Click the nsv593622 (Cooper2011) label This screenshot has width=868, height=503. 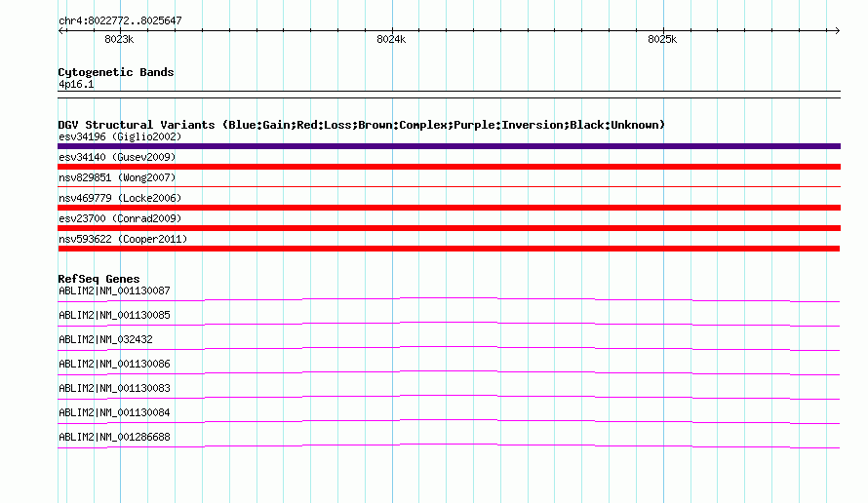[x=123, y=239]
